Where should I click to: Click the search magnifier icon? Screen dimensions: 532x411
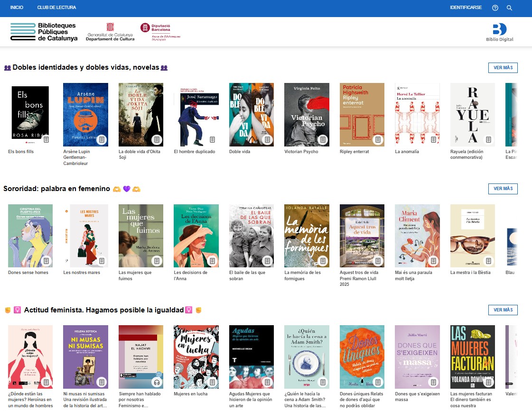(x=509, y=8)
